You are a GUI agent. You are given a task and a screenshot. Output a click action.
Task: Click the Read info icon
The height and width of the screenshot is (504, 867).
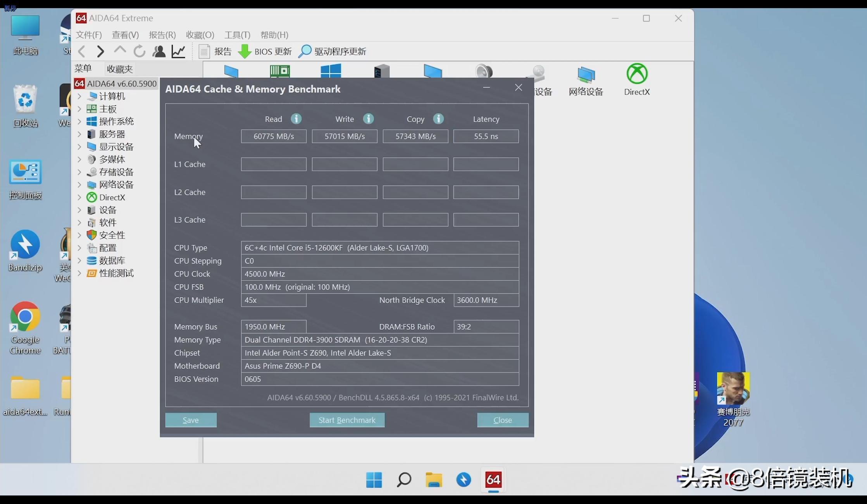point(296,119)
